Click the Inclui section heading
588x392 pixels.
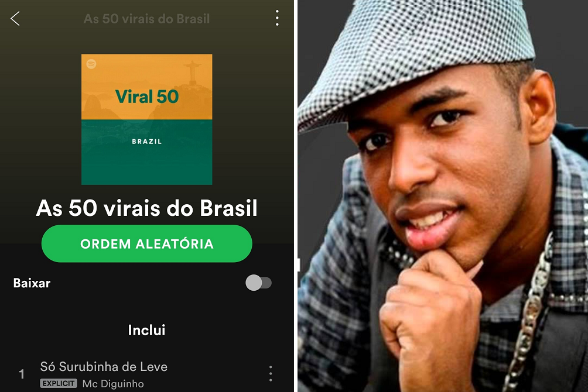(x=146, y=330)
